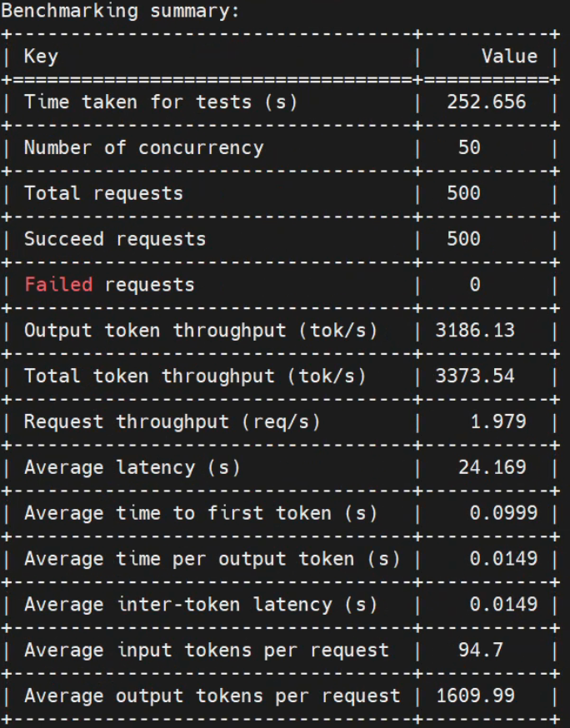Click the 'Time taken for tests (s)' label
Viewport: 570px width, 728px height.
(x=160, y=102)
